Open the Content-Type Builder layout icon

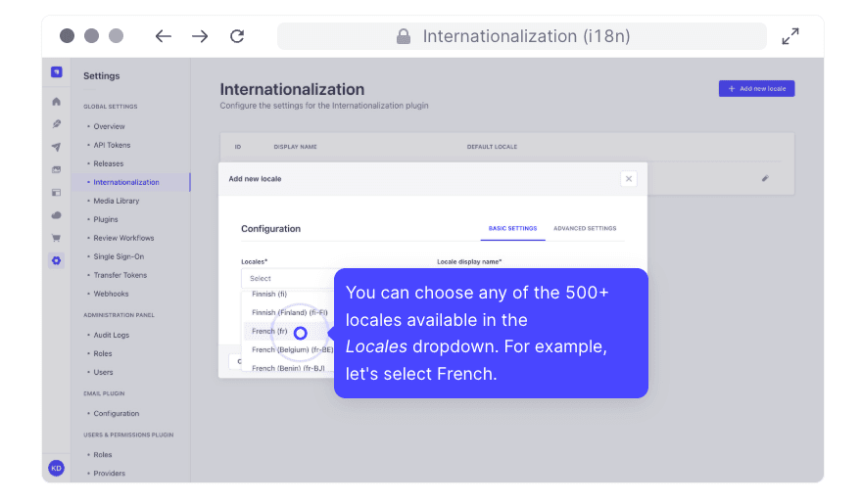[x=57, y=193]
